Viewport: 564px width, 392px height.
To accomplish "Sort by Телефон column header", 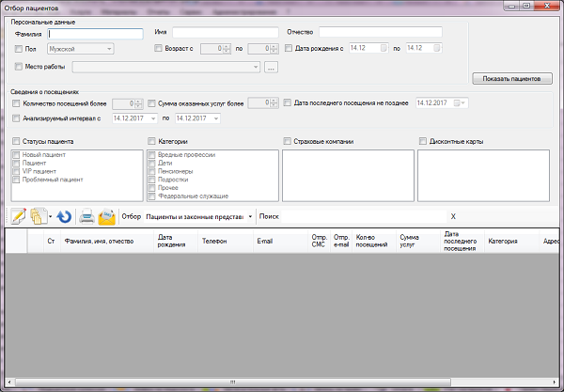I will click(226, 241).
